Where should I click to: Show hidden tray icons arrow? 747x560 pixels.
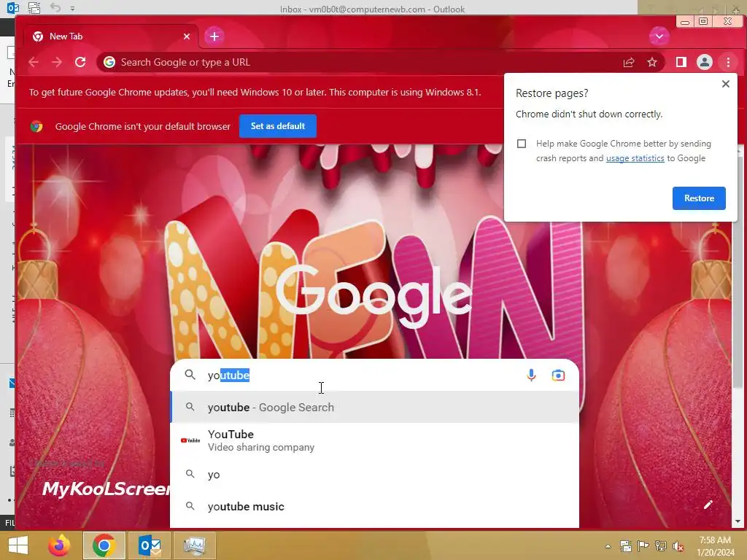pyautogui.click(x=608, y=546)
